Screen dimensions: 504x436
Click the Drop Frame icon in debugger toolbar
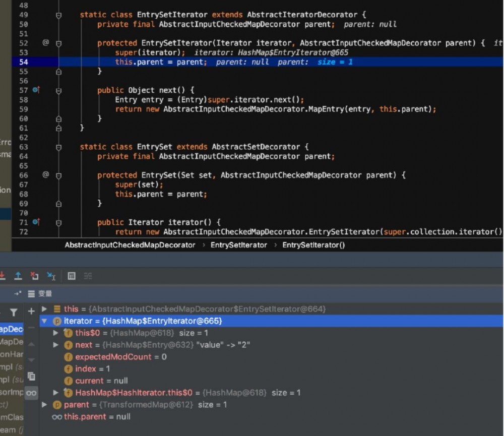[x=34, y=276]
